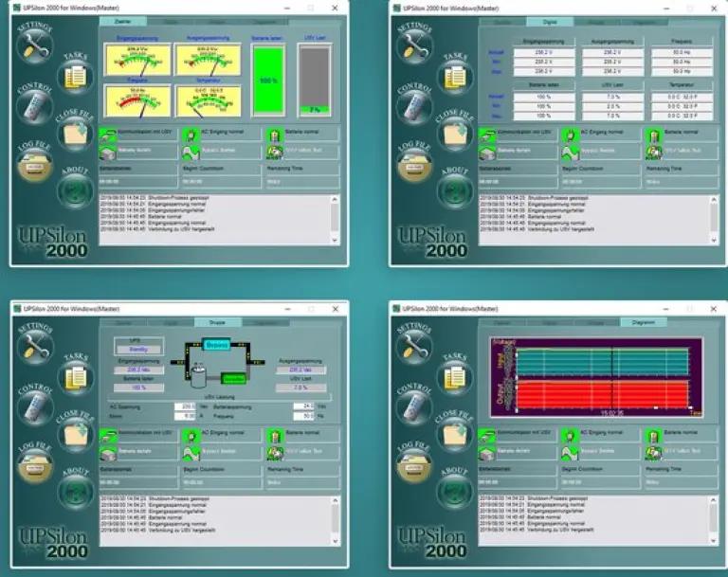Open About in the Zeiger window

pyautogui.click(x=75, y=189)
